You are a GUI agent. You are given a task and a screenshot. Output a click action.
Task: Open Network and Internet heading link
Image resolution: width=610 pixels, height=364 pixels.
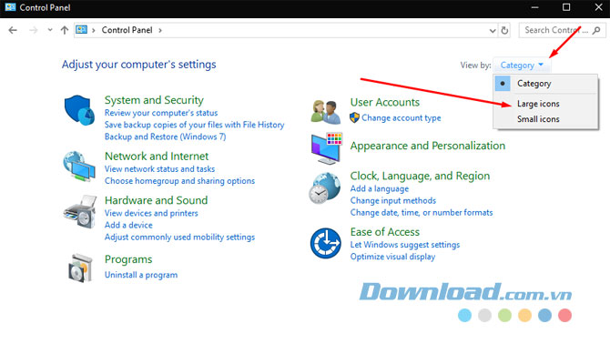[157, 156]
